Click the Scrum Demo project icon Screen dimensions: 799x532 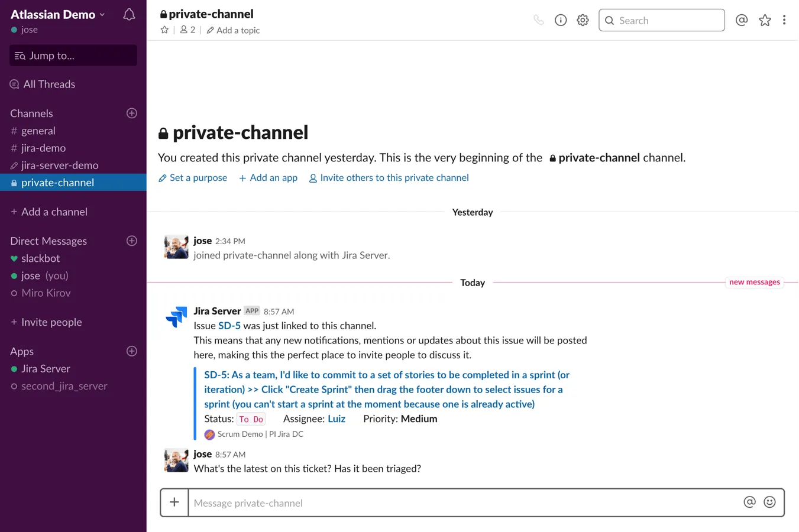209,434
